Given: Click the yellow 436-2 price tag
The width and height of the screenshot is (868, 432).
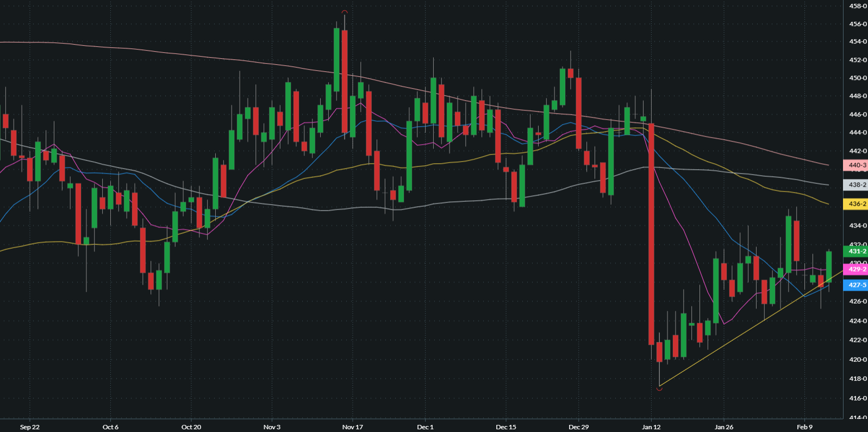Looking at the screenshot, I should coord(855,204).
